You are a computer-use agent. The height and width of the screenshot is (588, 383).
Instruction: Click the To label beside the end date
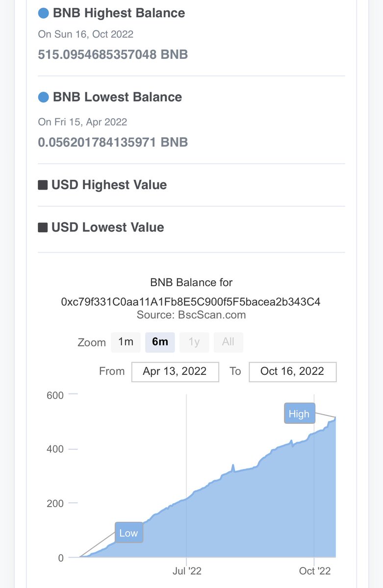pyautogui.click(x=235, y=371)
